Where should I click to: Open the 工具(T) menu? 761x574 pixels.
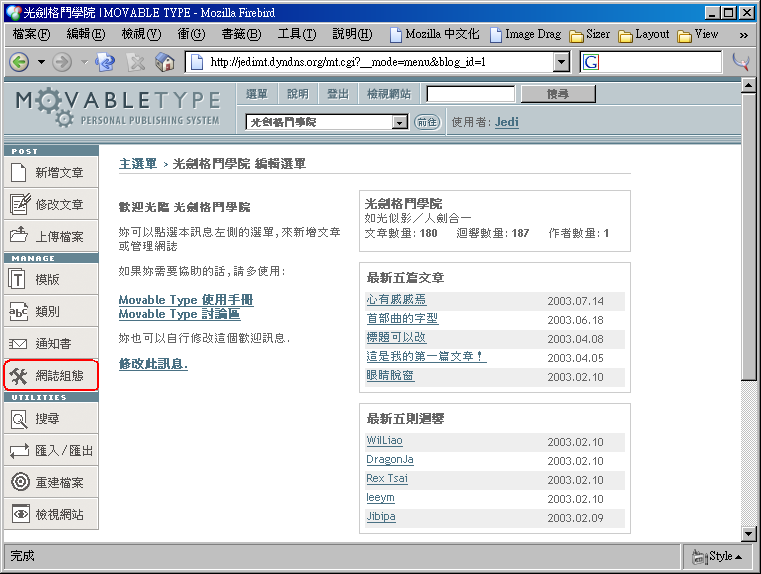pyautogui.click(x=297, y=34)
